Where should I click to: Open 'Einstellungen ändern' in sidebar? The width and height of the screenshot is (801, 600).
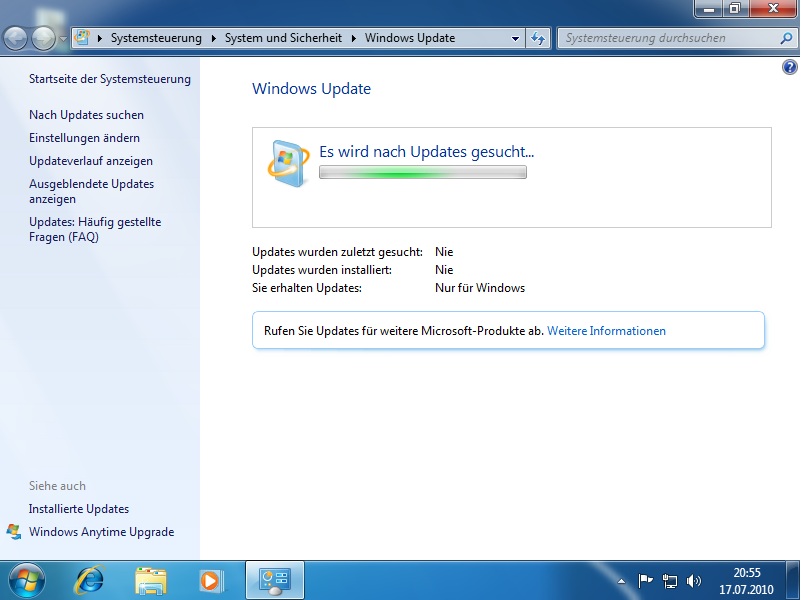84,138
